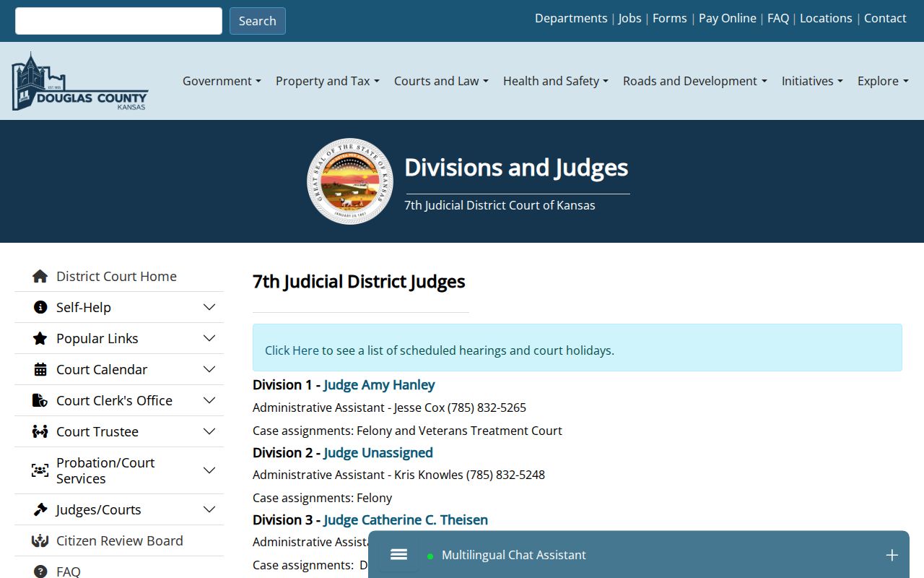Click the Self-Help info icon

click(x=40, y=307)
